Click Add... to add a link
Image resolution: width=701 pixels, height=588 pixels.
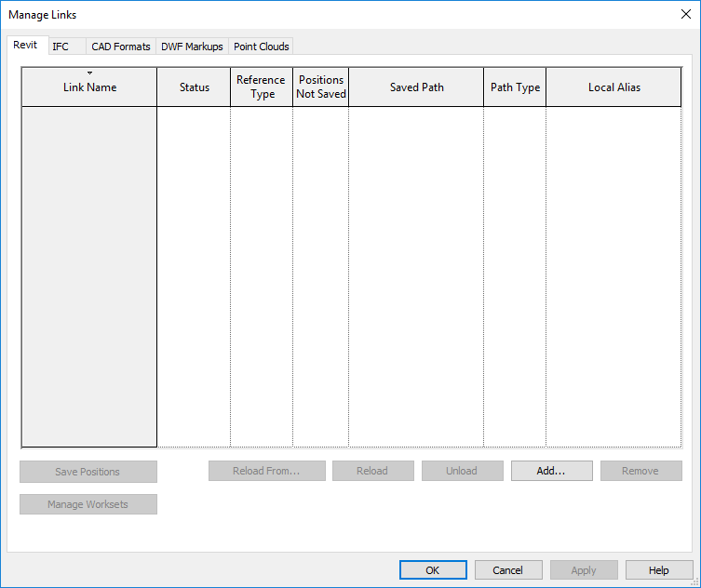coord(552,471)
